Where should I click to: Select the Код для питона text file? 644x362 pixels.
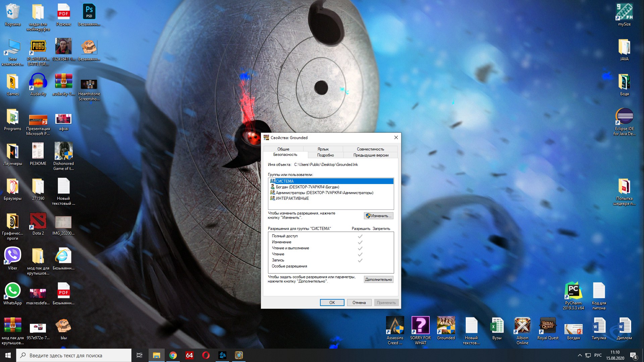(599, 296)
